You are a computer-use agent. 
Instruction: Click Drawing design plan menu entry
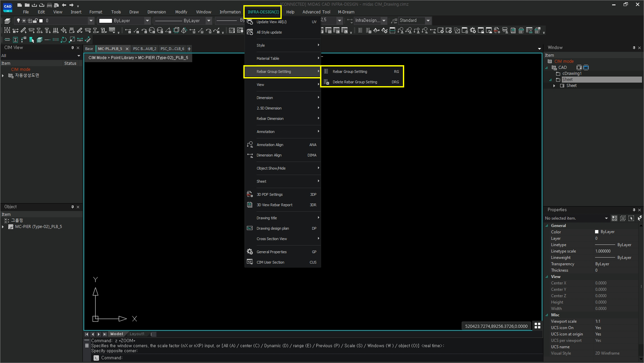pos(283,228)
